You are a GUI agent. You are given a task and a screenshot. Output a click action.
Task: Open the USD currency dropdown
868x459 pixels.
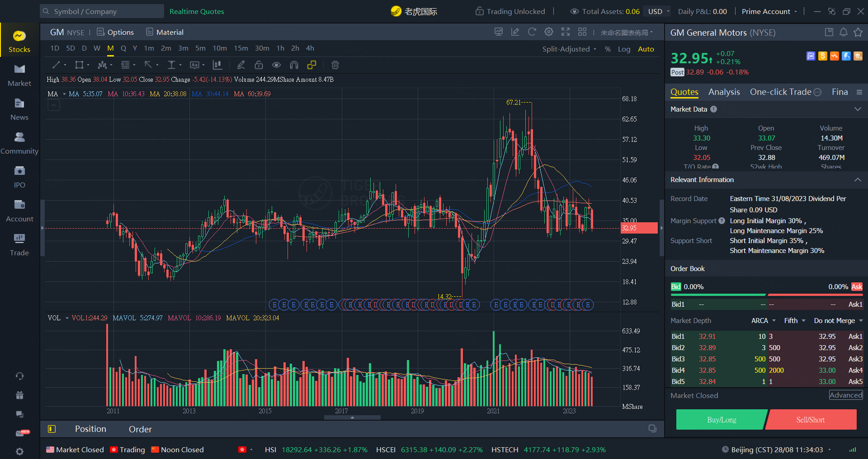(659, 11)
